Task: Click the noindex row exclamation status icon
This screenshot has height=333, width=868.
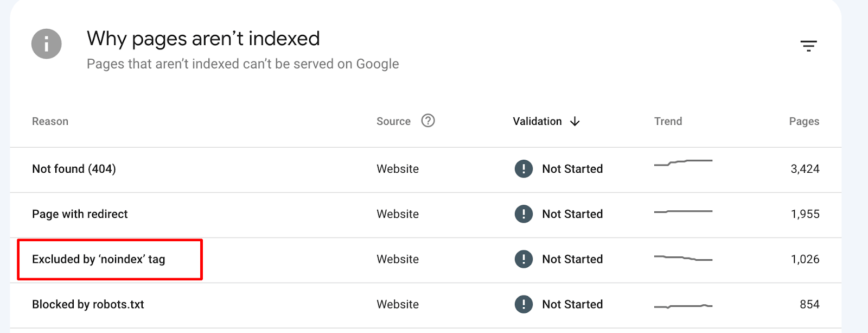Action: (524, 259)
